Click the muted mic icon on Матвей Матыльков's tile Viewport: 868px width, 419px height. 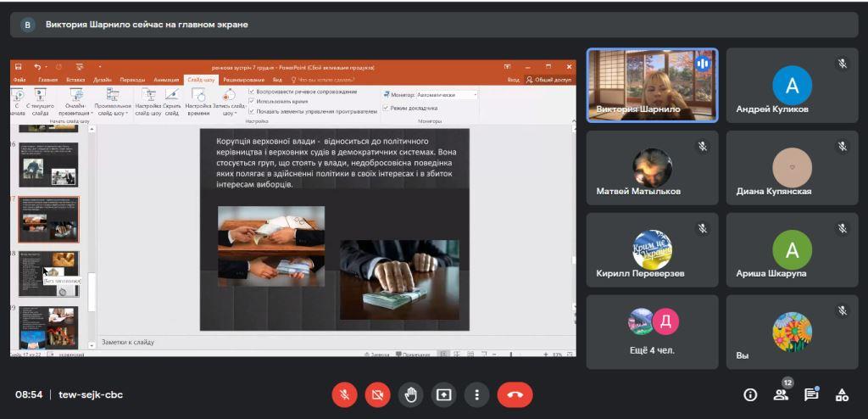(703, 147)
